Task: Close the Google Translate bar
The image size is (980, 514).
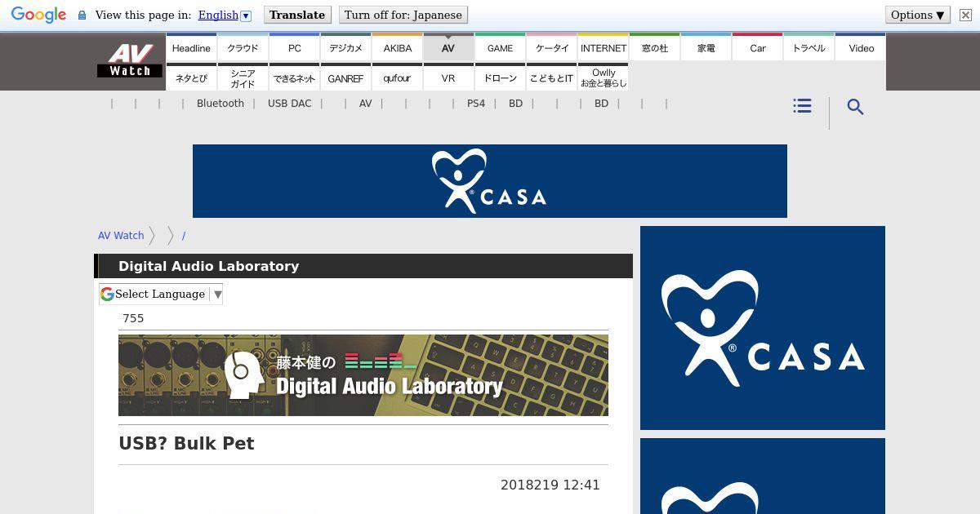Action: 965,15
